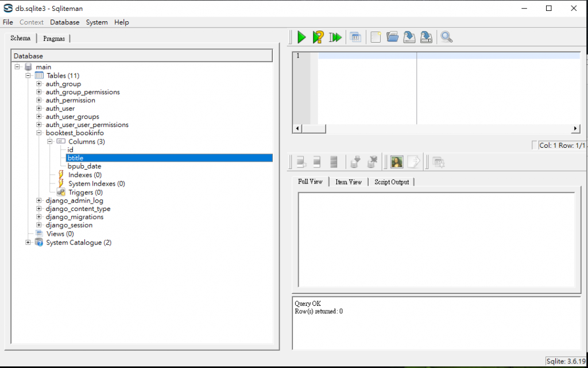The image size is (588, 368).
Task: Click the left arrow of the editor scrollbar
Action: [x=297, y=128]
